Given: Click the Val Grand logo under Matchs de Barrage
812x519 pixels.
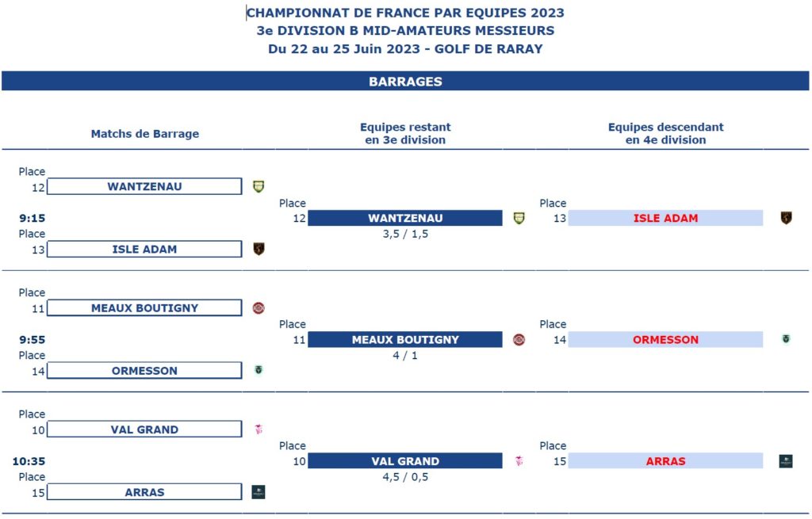Looking at the screenshot, I should click(x=259, y=429).
